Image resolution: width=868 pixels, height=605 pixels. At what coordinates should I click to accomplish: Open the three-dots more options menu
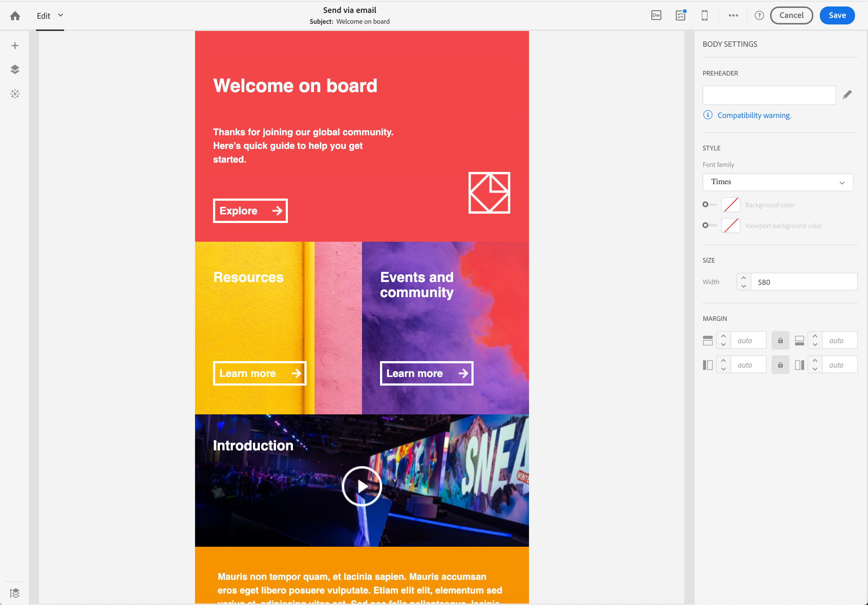[x=733, y=15]
